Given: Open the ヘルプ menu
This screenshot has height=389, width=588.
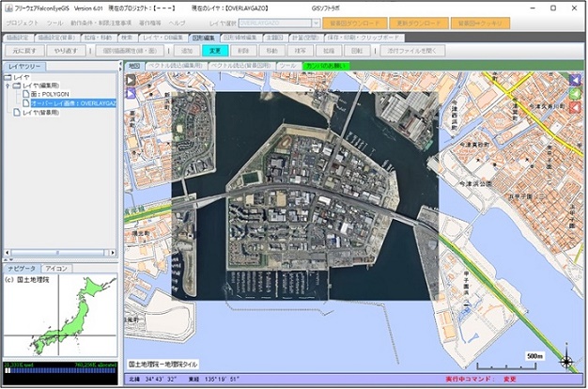Looking at the screenshot, I should click(x=177, y=23).
